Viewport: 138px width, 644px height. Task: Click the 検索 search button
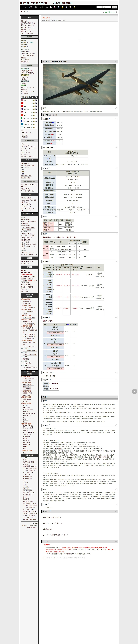coord(114,7)
